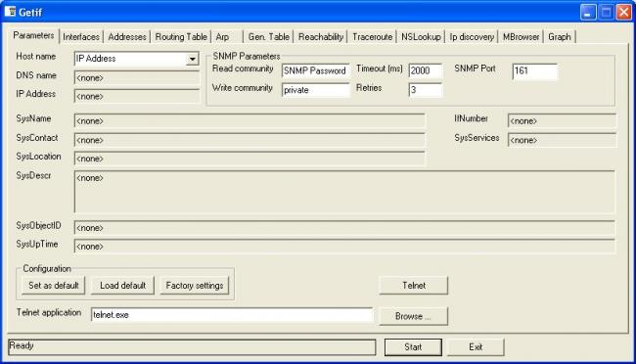This screenshot has width=636, height=364.
Task: Open the Addresses tab
Action: coord(127,37)
